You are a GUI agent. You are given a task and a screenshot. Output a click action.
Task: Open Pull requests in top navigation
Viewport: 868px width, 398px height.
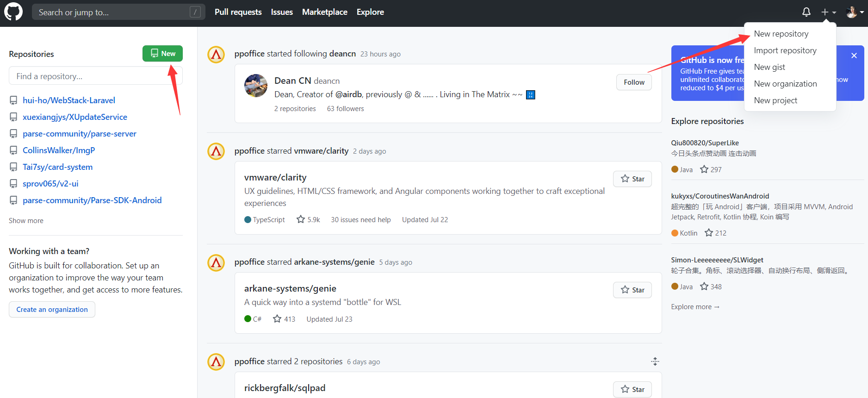pyautogui.click(x=238, y=12)
